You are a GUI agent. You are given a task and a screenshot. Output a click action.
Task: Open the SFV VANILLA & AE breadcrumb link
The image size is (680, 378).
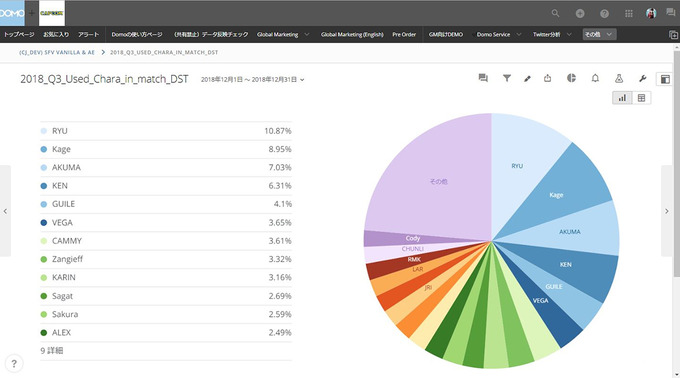[57, 52]
